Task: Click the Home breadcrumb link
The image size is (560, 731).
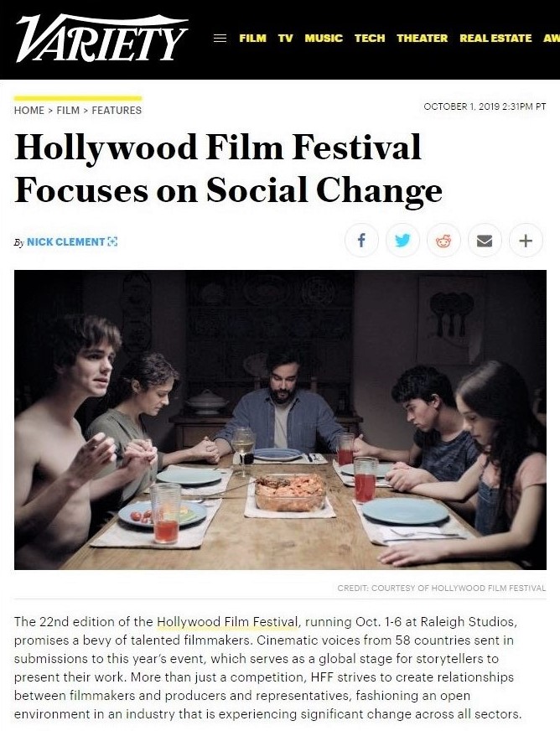Action: pos(29,110)
